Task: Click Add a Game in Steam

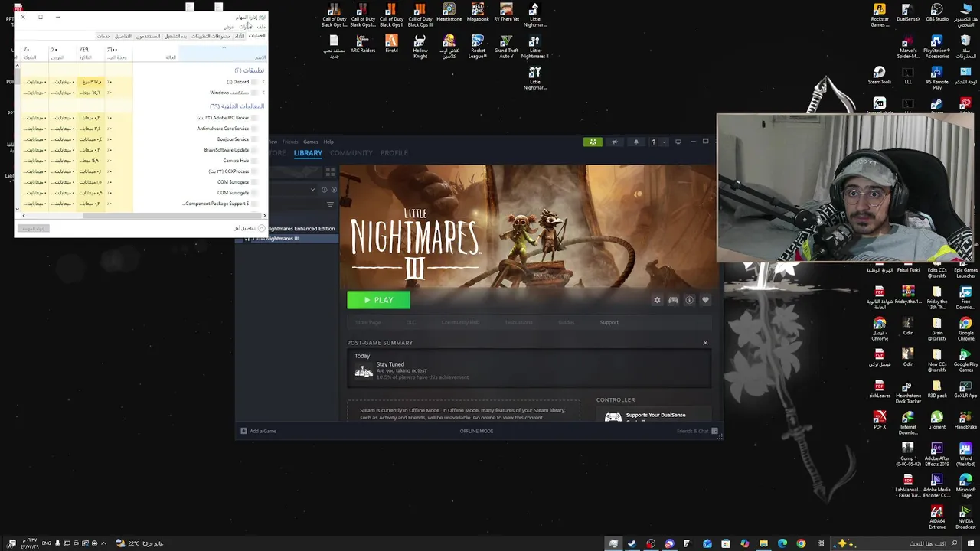Action: point(258,431)
